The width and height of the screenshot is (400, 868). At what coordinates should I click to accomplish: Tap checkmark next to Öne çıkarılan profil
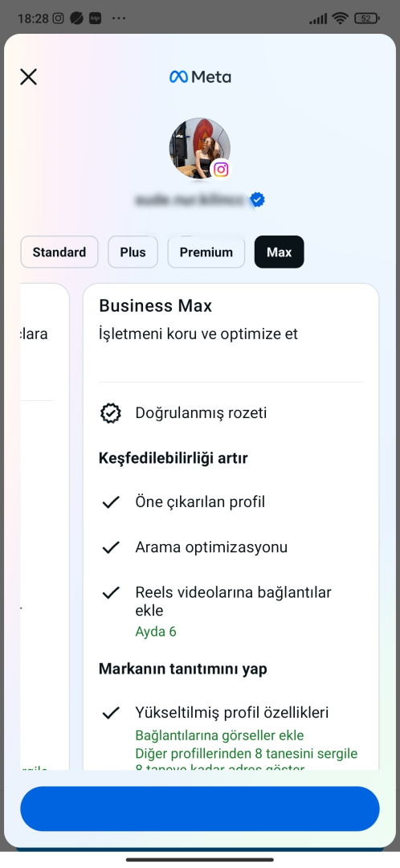point(111,502)
